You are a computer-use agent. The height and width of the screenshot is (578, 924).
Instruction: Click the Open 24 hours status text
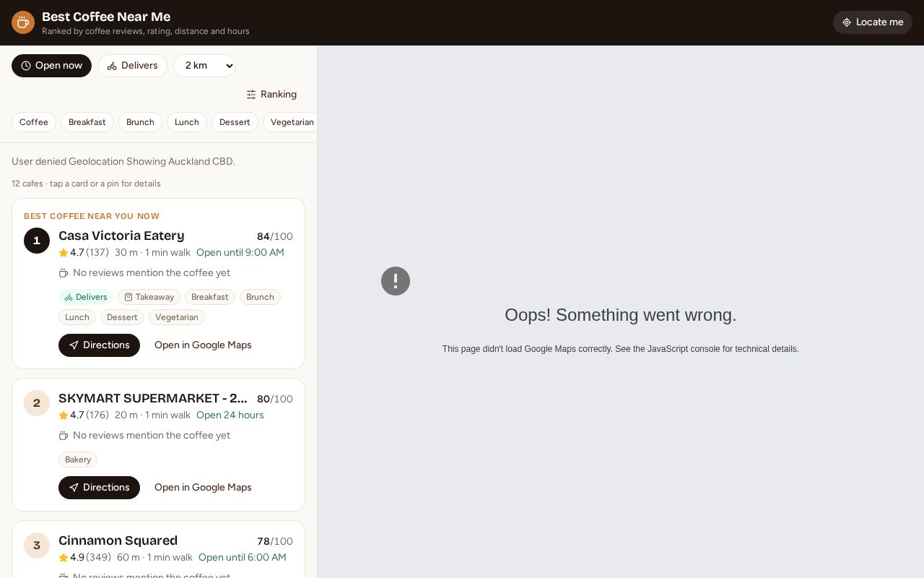[230, 415]
